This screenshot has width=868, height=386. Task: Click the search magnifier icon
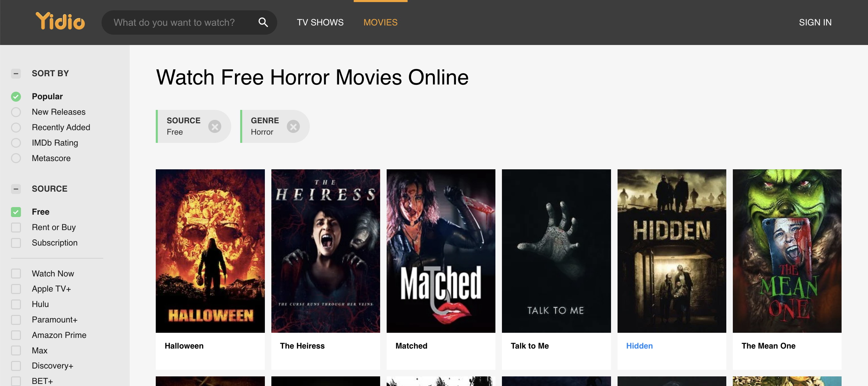(263, 22)
